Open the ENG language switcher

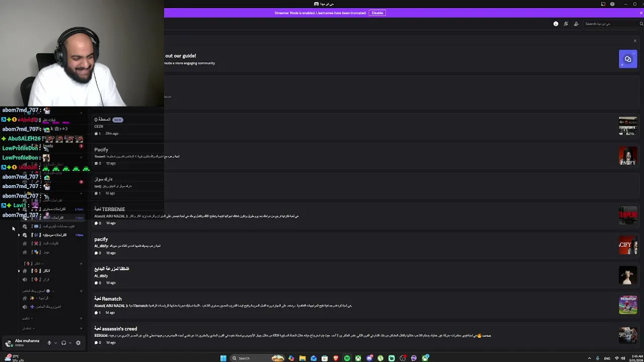point(607,358)
